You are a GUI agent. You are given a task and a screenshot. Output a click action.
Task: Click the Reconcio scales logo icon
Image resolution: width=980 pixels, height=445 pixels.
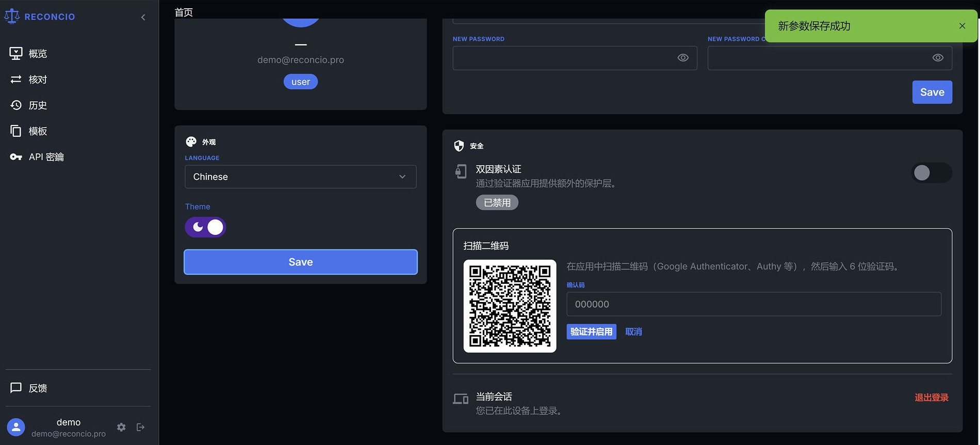pos(12,17)
